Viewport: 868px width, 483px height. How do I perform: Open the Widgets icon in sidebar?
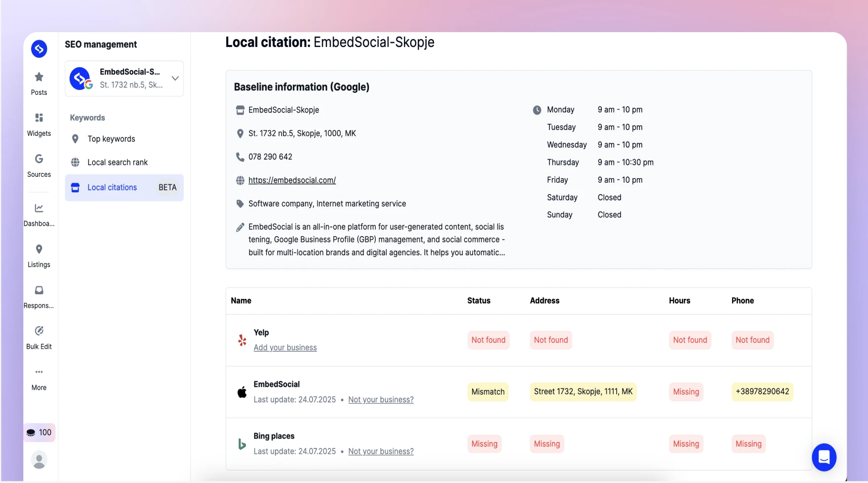click(x=39, y=118)
